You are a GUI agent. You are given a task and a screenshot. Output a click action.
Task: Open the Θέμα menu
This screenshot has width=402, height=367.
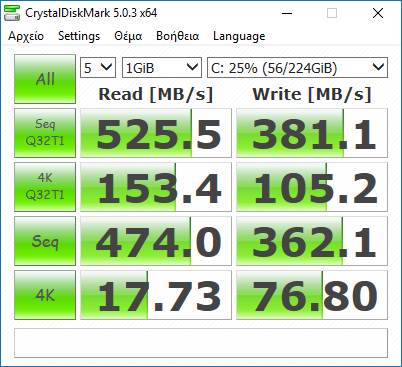point(128,36)
